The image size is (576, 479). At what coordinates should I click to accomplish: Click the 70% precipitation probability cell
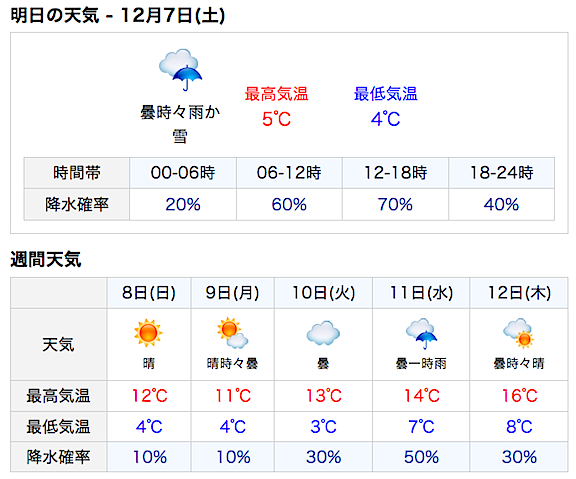pyautogui.click(x=395, y=205)
